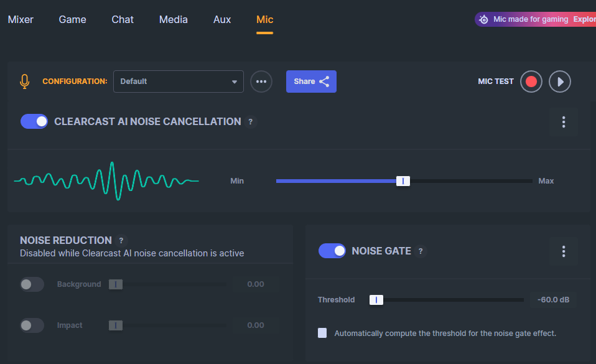Screen dimensions: 596x364
Task: Click the Noise Gate help question mark
Action: tap(421, 251)
